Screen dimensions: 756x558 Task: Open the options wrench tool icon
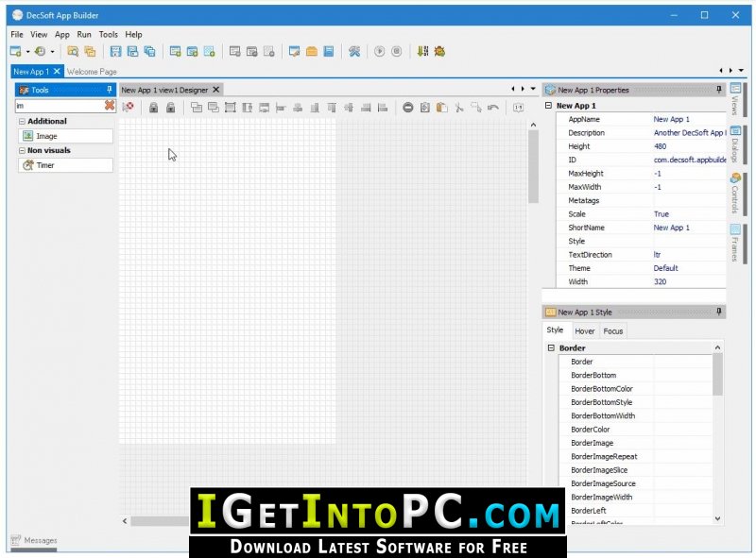[354, 51]
